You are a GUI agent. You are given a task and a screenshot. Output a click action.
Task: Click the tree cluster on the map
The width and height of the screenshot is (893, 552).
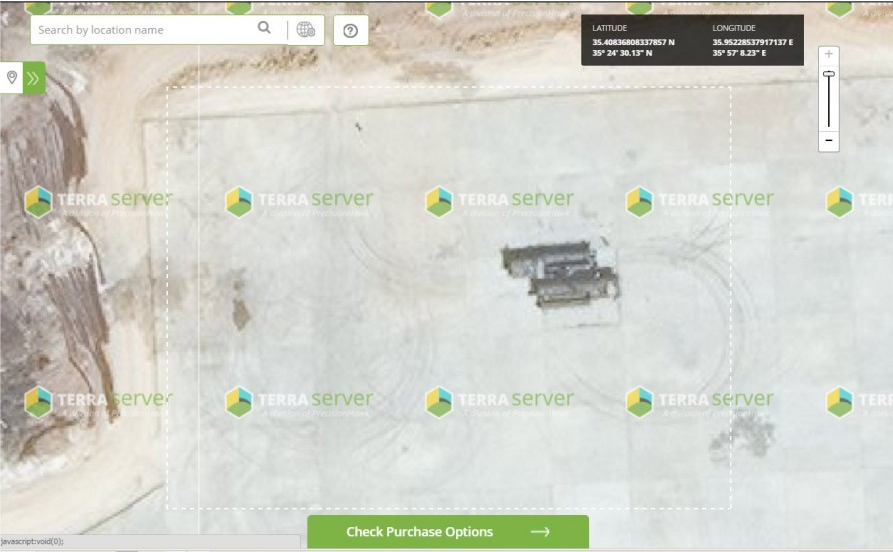[743, 436]
